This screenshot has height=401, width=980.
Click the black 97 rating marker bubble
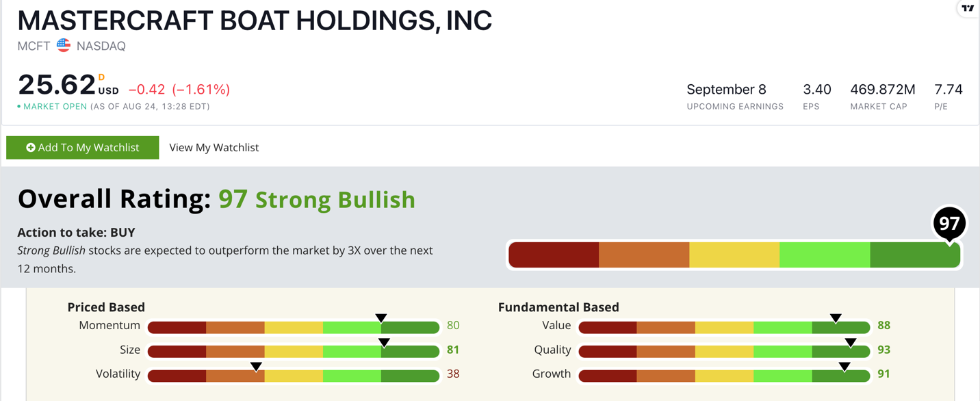click(949, 224)
